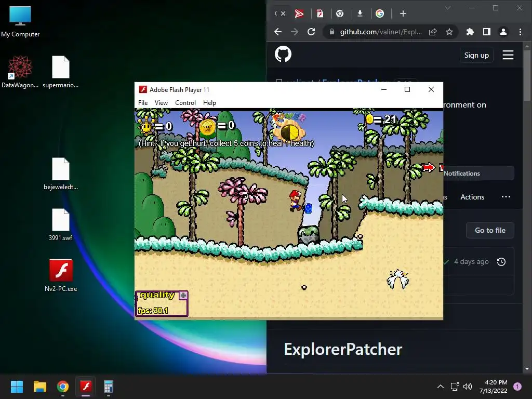Open the Help menu in Flash Player

[209, 103]
